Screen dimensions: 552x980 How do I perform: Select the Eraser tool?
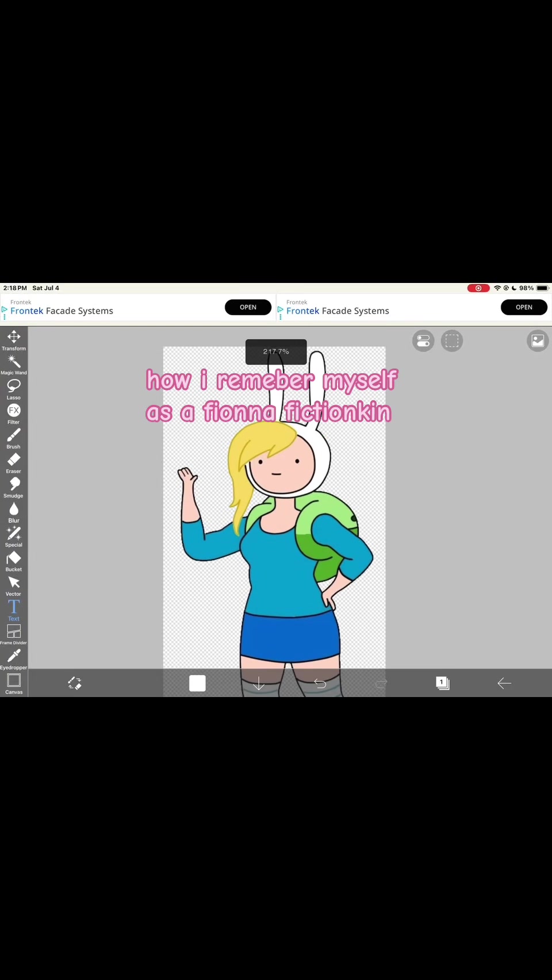click(14, 463)
